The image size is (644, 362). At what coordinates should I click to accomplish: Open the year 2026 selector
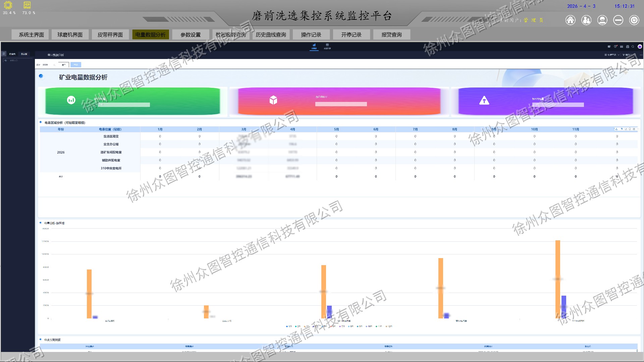[x=45, y=65]
